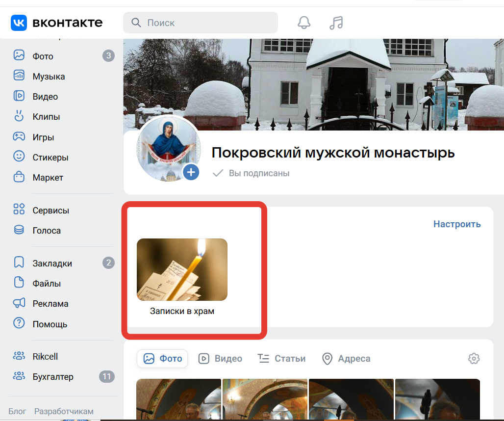Click the plus badge on community avatar
Screen dimensions: 504x421
(x=191, y=172)
